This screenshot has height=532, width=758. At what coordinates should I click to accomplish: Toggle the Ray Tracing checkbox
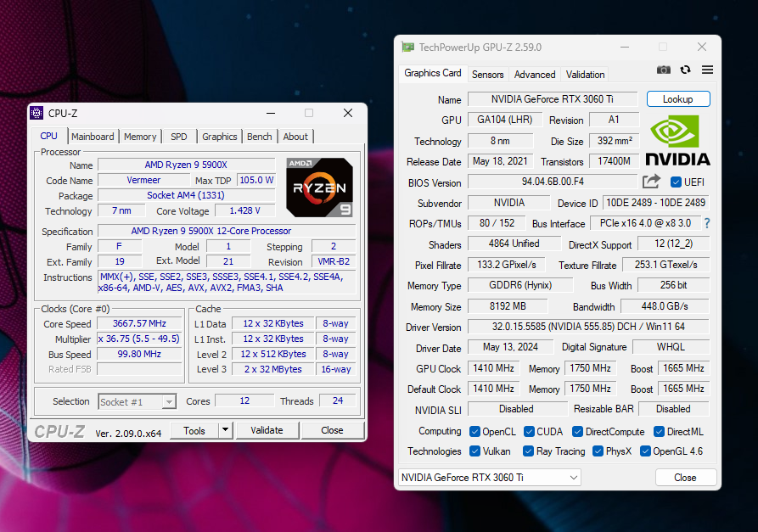point(528,451)
